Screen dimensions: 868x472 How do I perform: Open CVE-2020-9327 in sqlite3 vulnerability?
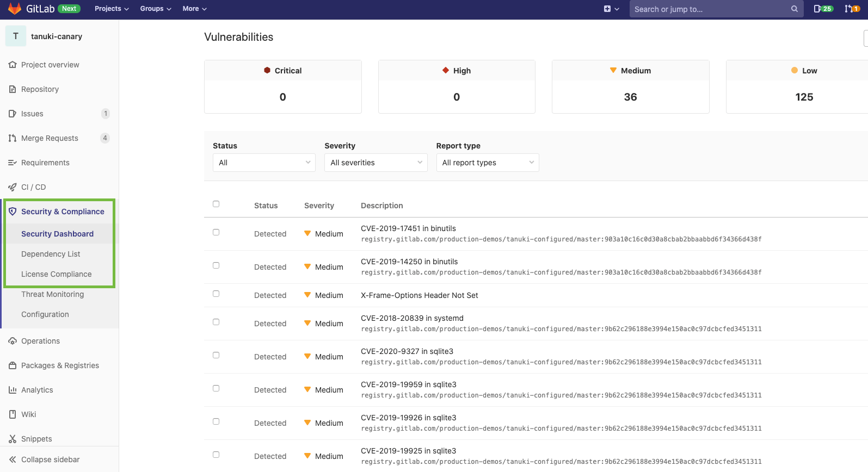[x=407, y=351]
